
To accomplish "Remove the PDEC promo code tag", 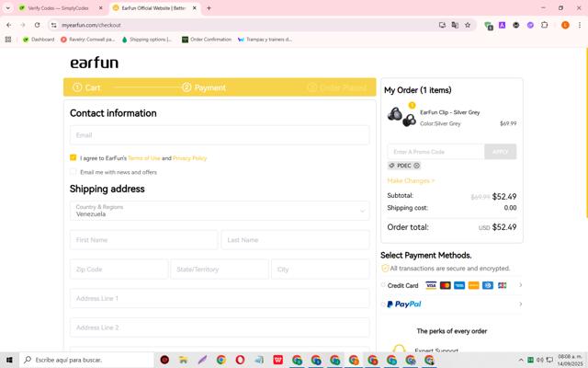I will 416,166.
